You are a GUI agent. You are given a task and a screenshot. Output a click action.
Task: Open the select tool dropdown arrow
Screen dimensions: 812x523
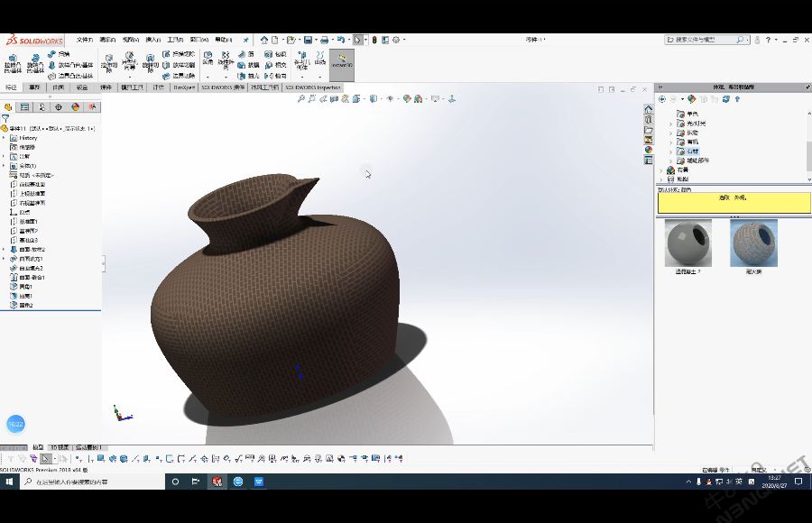(365, 40)
